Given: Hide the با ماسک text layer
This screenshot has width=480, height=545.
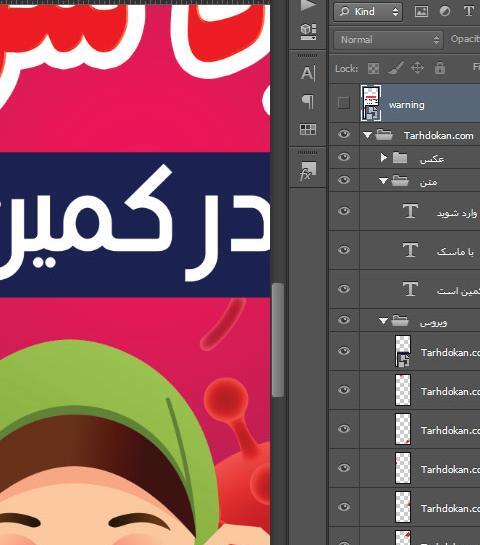Looking at the screenshot, I should click(344, 250).
